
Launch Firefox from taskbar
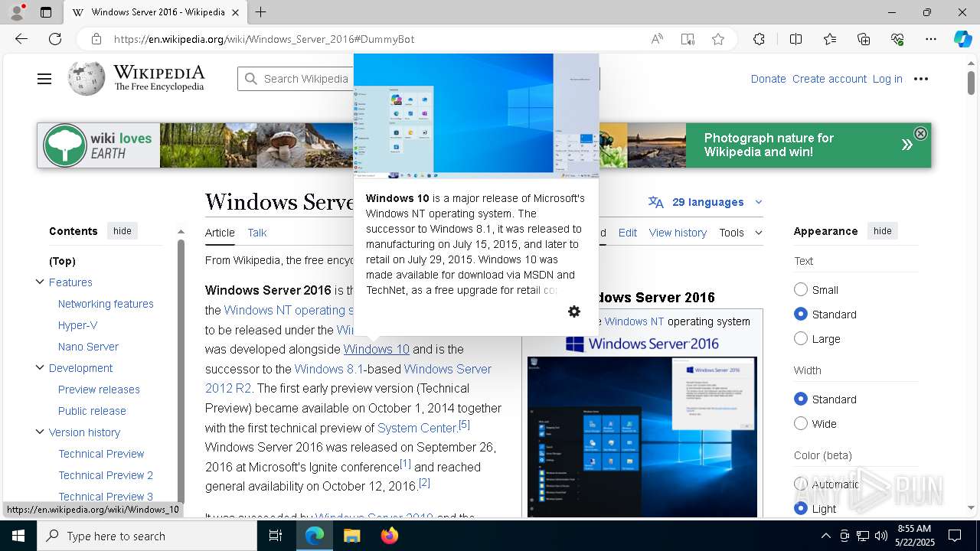(x=389, y=536)
